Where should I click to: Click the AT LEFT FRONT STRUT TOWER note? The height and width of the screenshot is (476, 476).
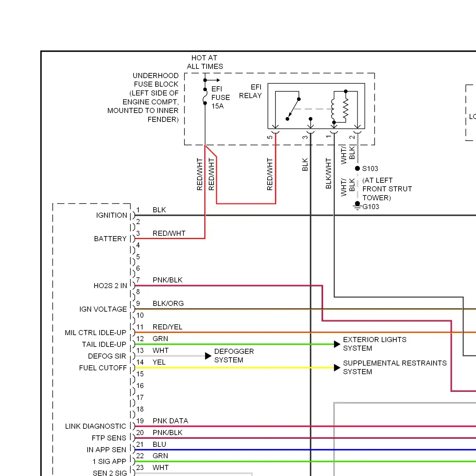tap(387, 189)
